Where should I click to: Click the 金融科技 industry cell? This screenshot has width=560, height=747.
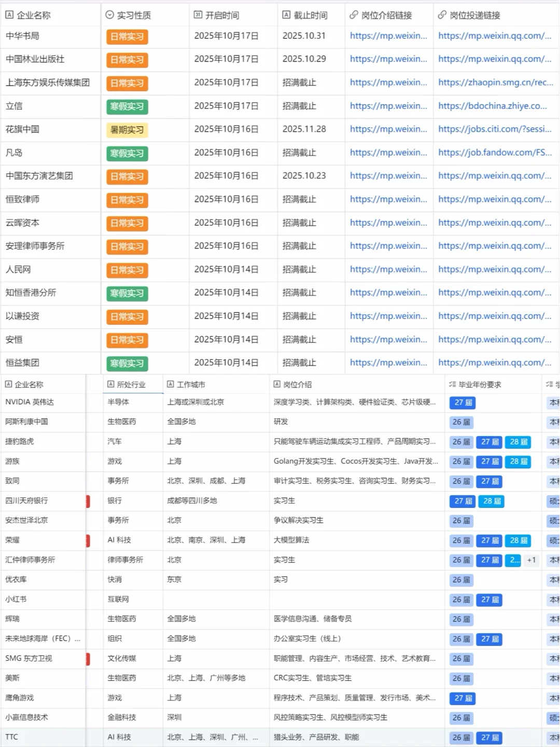point(133,717)
